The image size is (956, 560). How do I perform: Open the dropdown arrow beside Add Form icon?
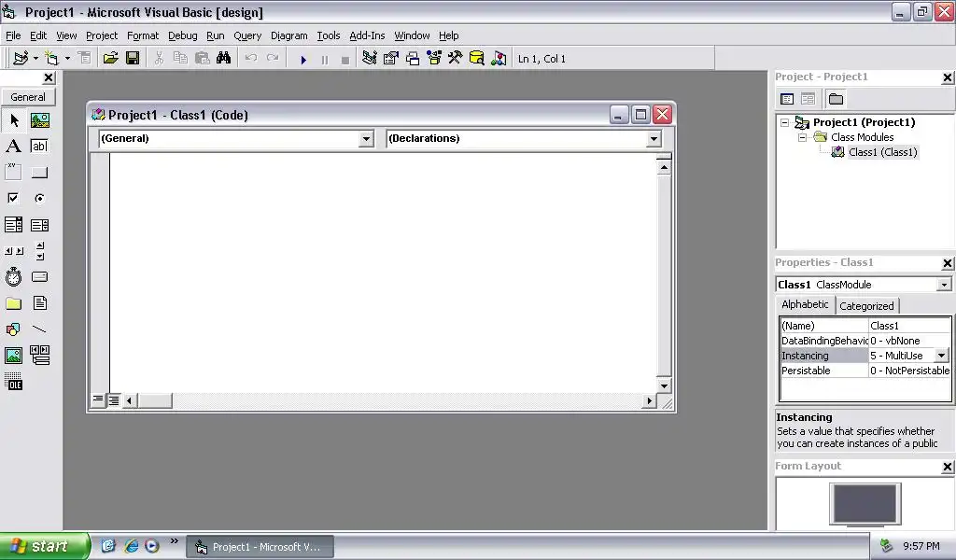pos(67,59)
